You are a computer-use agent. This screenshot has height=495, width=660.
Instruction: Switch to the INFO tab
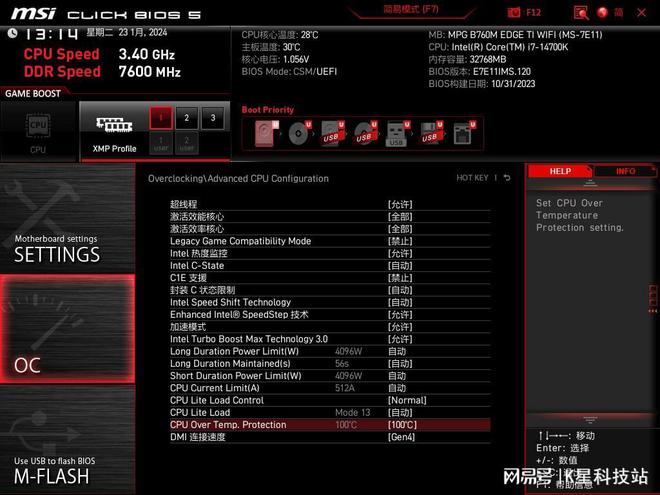pyautogui.click(x=625, y=171)
